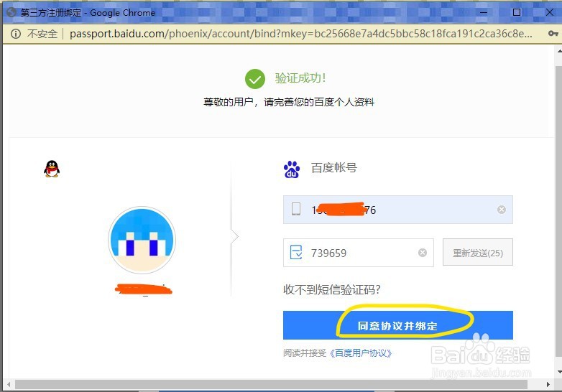The image size is (562, 392).
Task: Click the 不安全 security warning label
Action: pyautogui.click(x=42, y=34)
